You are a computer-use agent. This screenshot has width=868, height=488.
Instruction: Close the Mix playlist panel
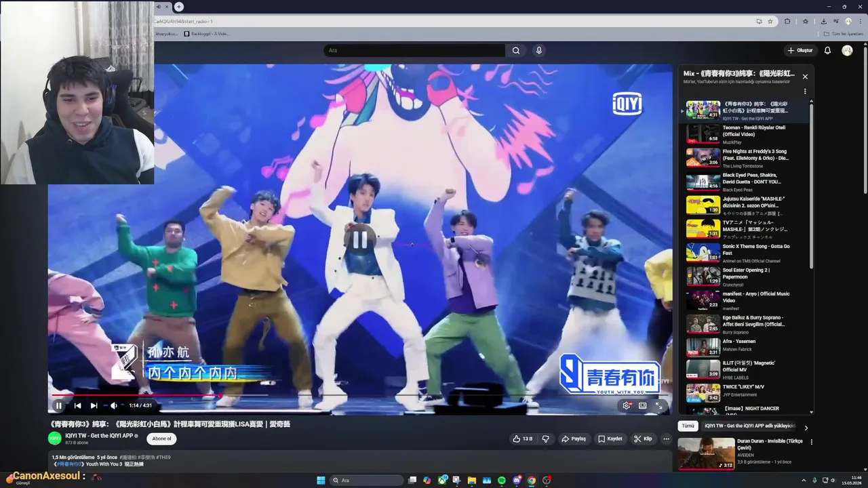tap(805, 77)
